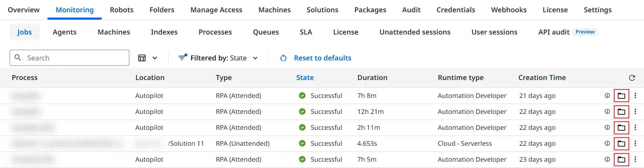Open the Agents sub-tab
The width and height of the screenshot is (644, 168).
pyautogui.click(x=64, y=32)
